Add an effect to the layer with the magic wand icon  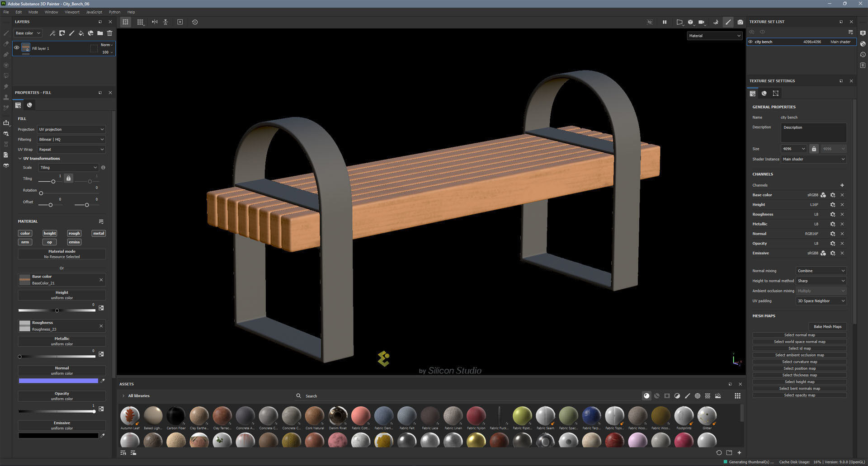(x=52, y=33)
